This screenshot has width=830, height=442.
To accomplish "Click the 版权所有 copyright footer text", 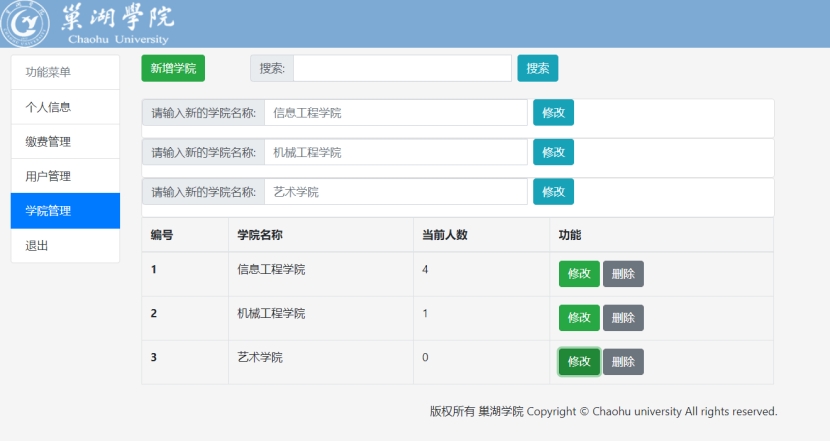I will click(x=603, y=411).
